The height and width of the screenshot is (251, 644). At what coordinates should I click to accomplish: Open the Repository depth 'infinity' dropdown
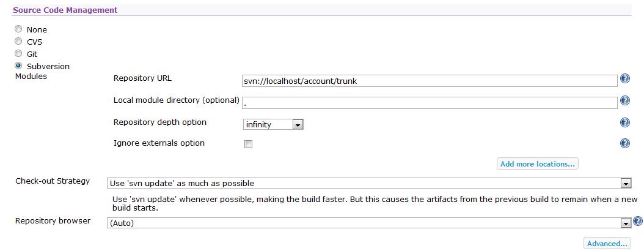(273, 124)
